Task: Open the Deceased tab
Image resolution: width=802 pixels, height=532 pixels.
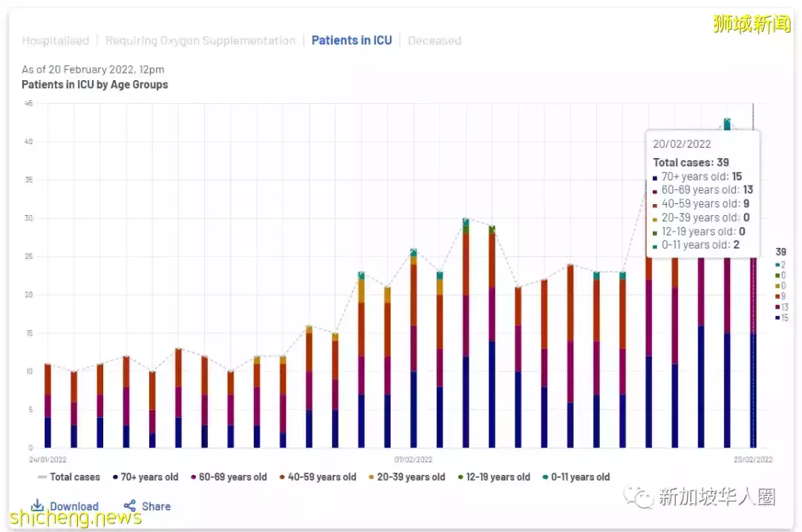Action: tap(434, 41)
